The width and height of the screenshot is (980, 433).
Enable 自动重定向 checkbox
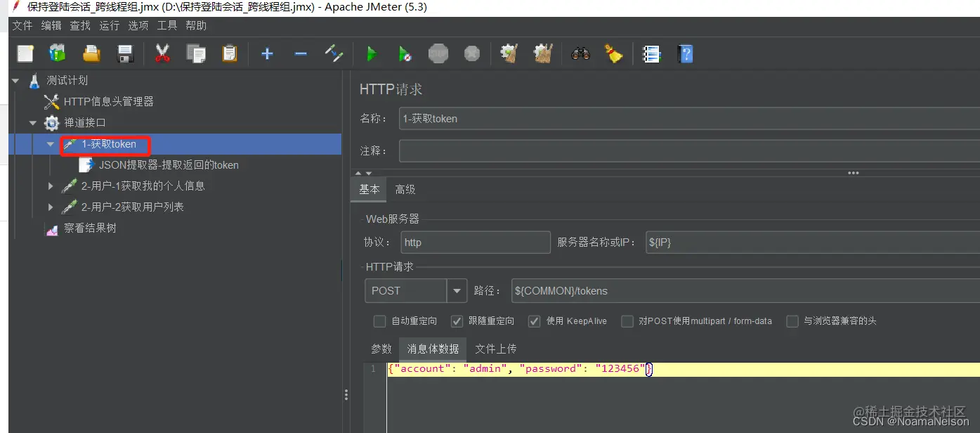(379, 321)
